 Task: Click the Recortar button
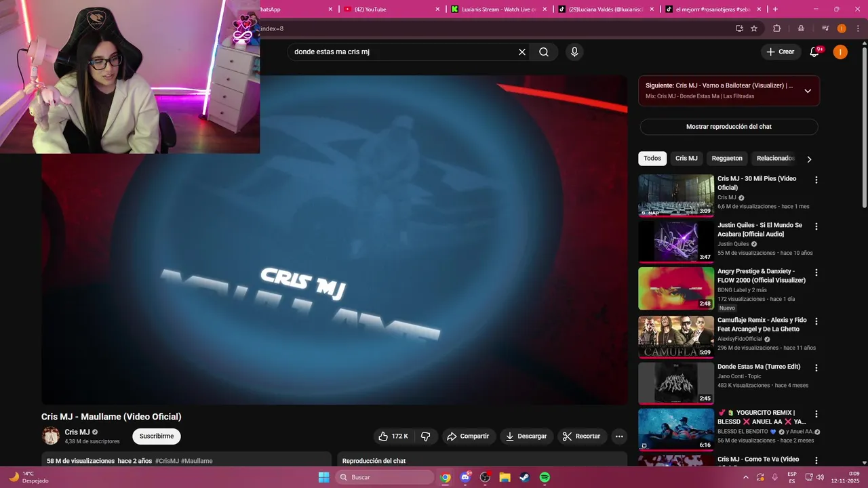[x=583, y=436]
